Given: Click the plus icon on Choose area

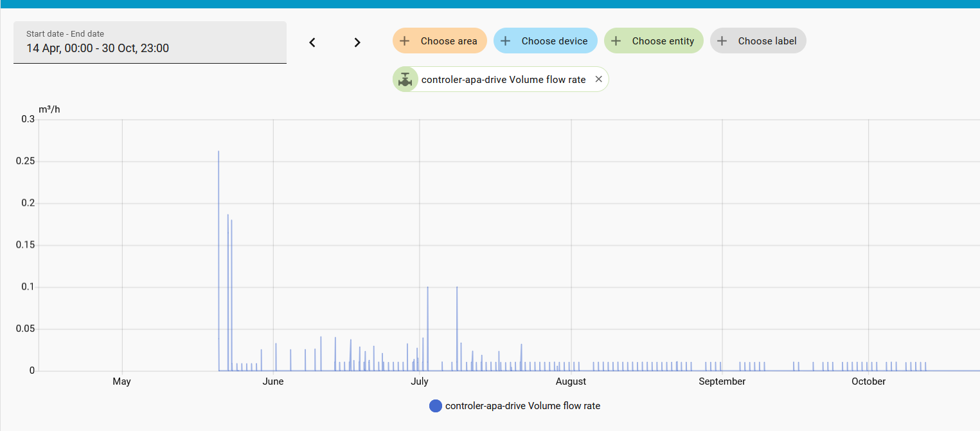Looking at the screenshot, I should pyautogui.click(x=405, y=41).
